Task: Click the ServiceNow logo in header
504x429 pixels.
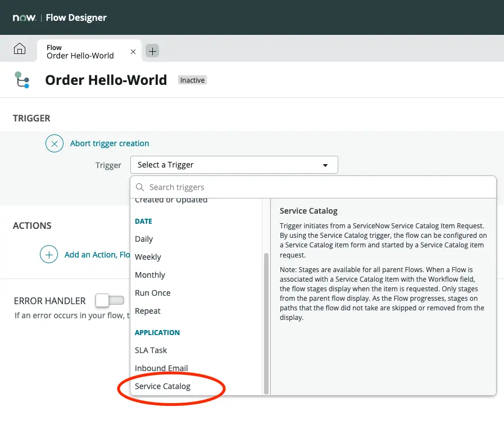Action: (25, 17)
